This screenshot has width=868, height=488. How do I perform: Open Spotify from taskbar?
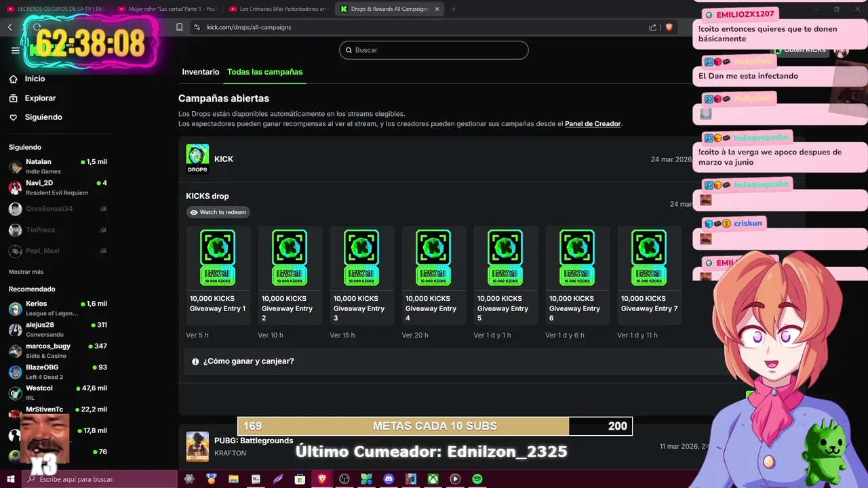(x=477, y=479)
